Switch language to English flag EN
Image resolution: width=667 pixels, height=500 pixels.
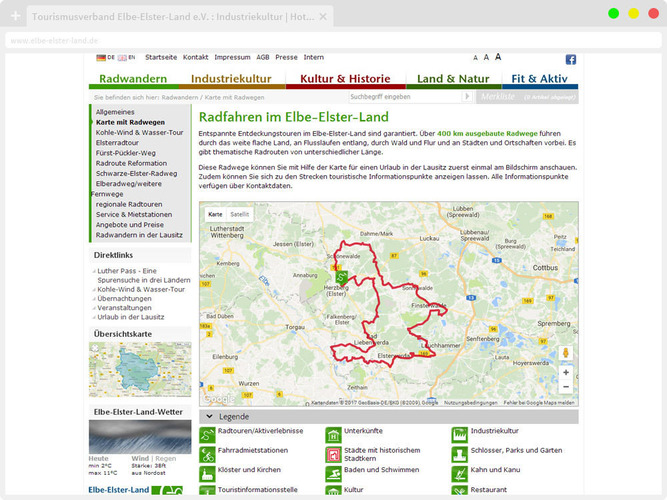[126, 57]
